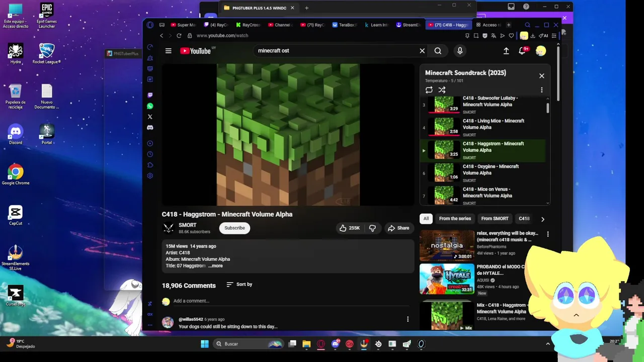Toggle playlist loop
Image resolution: width=644 pixels, height=362 pixels.
point(429,90)
